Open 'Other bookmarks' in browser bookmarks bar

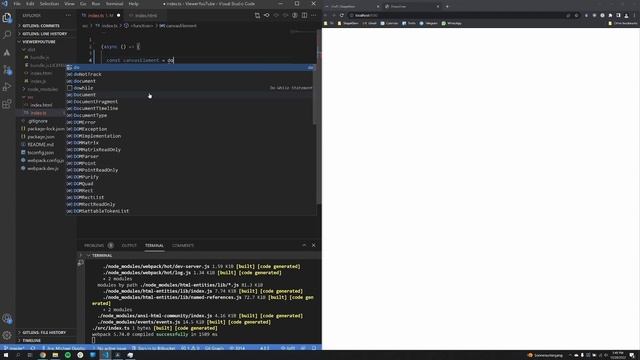623,23
